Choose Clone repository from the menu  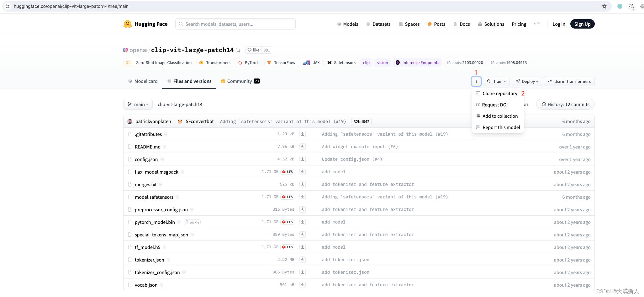coord(498,94)
